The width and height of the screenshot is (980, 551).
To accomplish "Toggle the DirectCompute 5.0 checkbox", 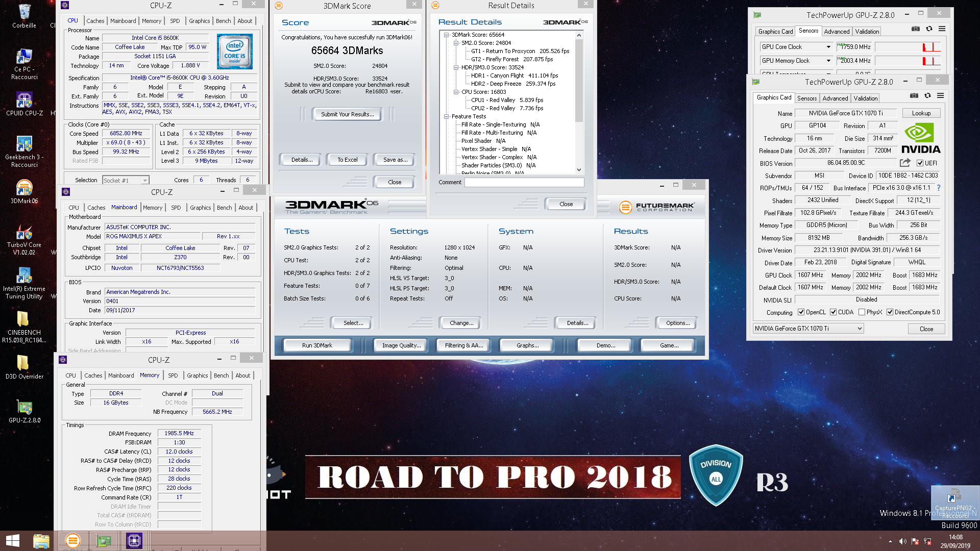I will tap(890, 312).
